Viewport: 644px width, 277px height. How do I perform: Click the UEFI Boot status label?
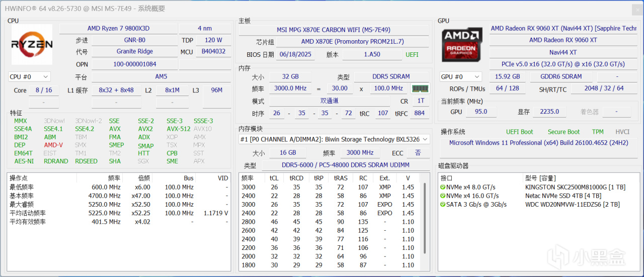click(519, 132)
